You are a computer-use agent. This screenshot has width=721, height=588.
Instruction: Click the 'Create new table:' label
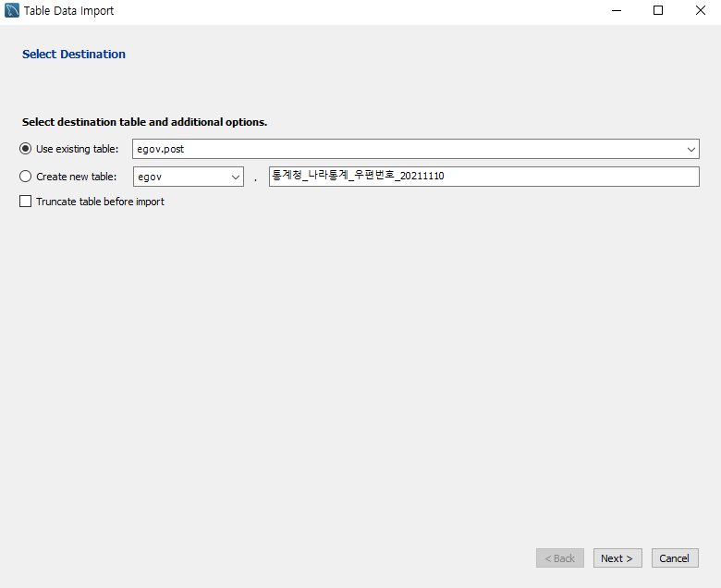coord(77,177)
